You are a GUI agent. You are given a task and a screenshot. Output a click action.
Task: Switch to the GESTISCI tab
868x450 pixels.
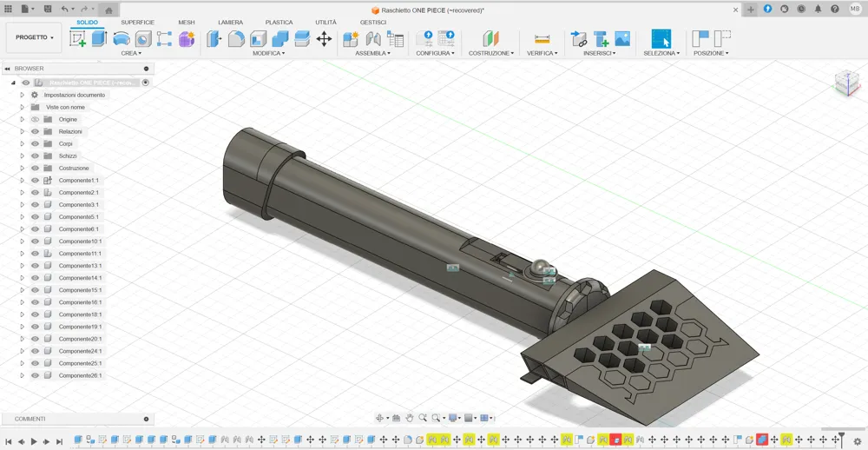[x=373, y=23]
